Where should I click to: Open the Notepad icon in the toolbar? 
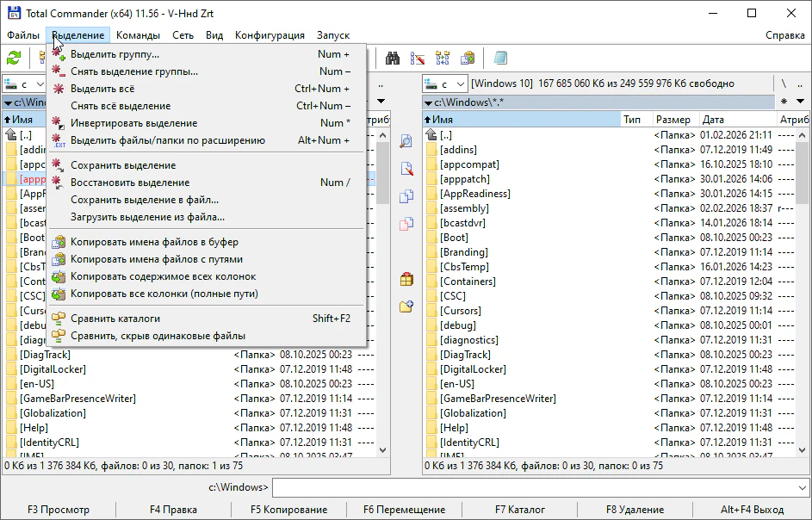(501, 58)
